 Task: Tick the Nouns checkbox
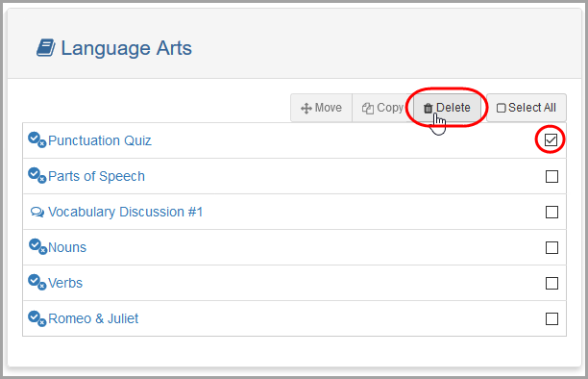pos(551,247)
